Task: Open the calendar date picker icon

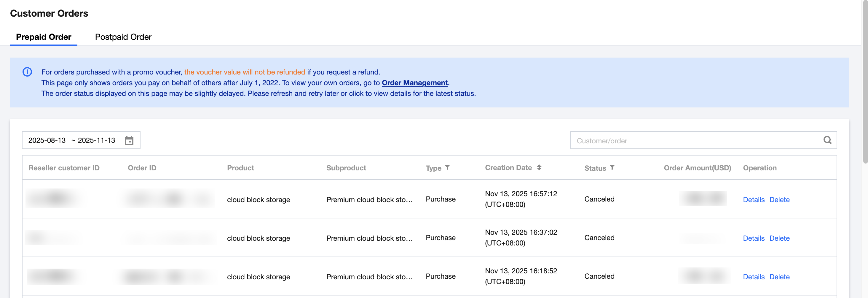Action: pyautogui.click(x=129, y=140)
